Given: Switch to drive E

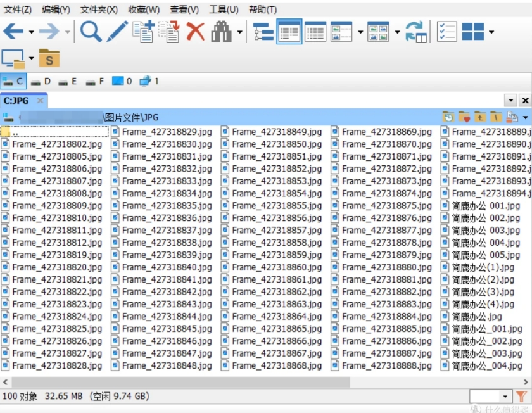Looking at the screenshot, I should coord(68,82).
